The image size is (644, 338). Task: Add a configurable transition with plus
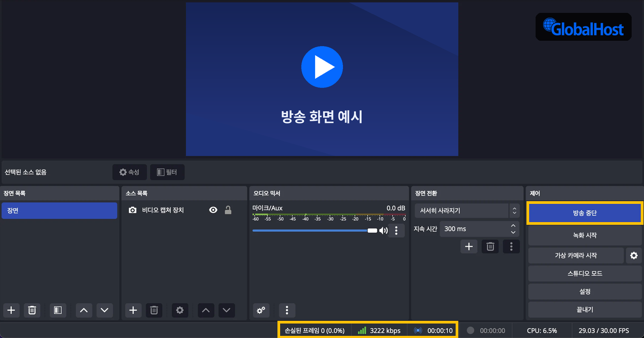469,246
